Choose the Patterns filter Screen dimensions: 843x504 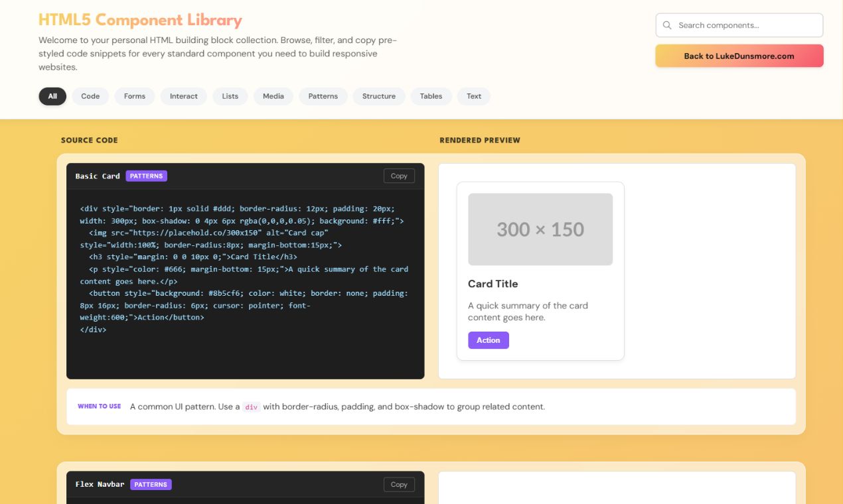tap(323, 96)
